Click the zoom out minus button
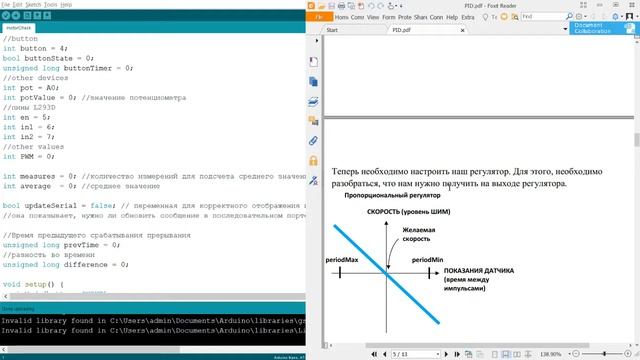This screenshot has width=640, height=360. (576, 354)
